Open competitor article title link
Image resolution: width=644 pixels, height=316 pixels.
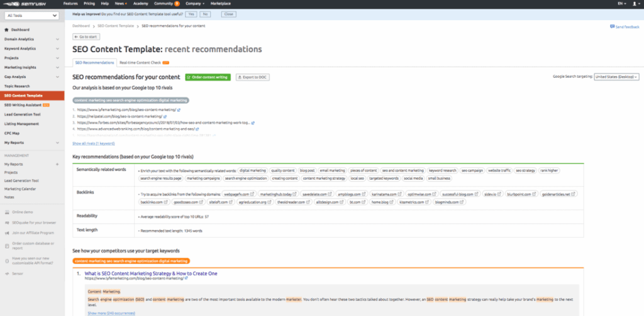151,273
